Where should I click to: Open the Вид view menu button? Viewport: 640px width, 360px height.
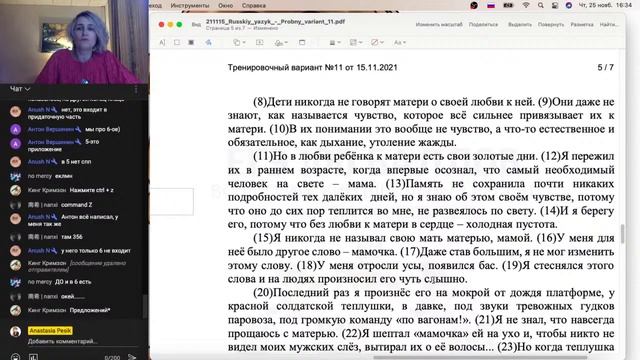click(x=196, y=24)
